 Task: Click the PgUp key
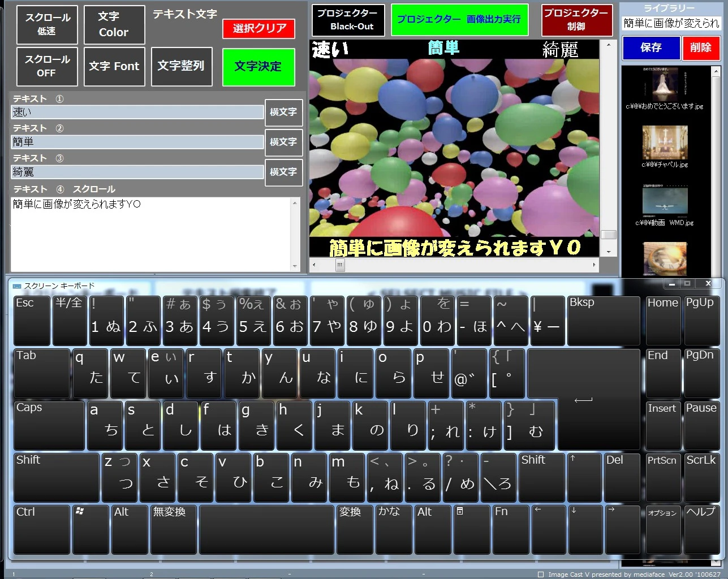click(701, 320)
